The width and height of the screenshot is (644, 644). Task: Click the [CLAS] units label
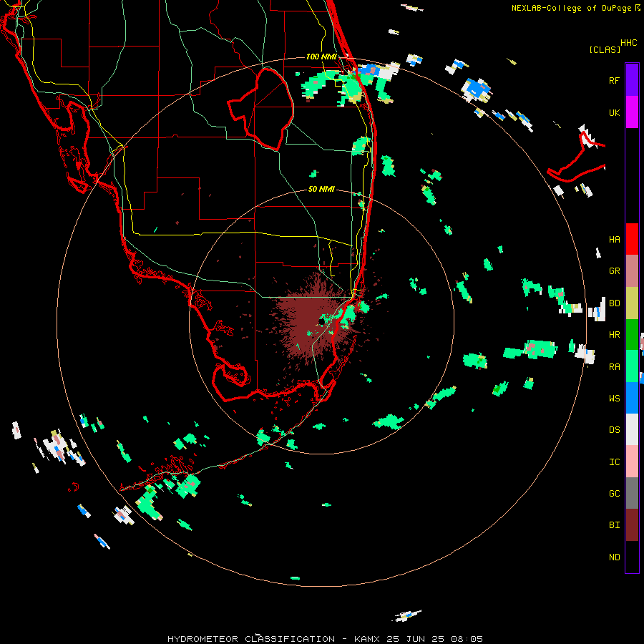pyautogui.click(x=605, y=49)
